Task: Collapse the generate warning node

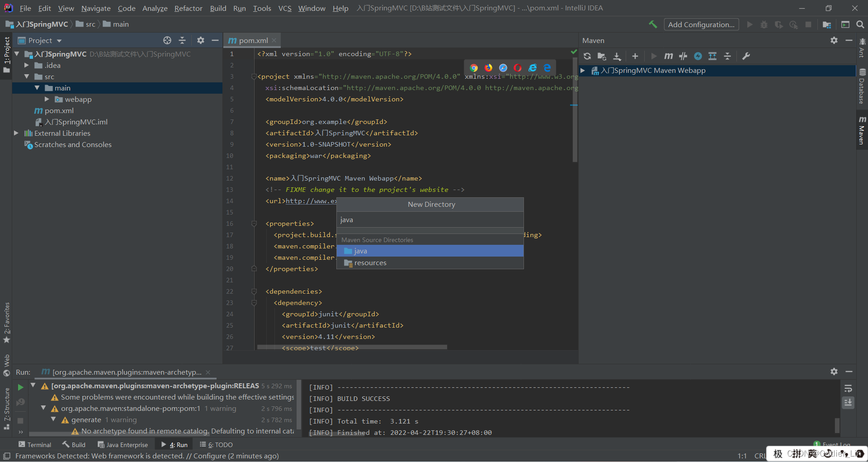Action: (53, 419)
